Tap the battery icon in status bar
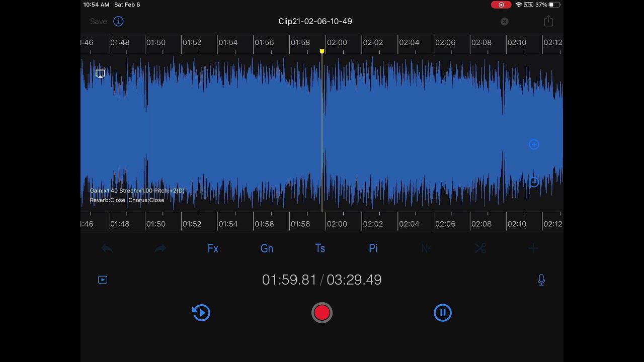This screenshot has height=362, width=644. (x=554, y=5)
